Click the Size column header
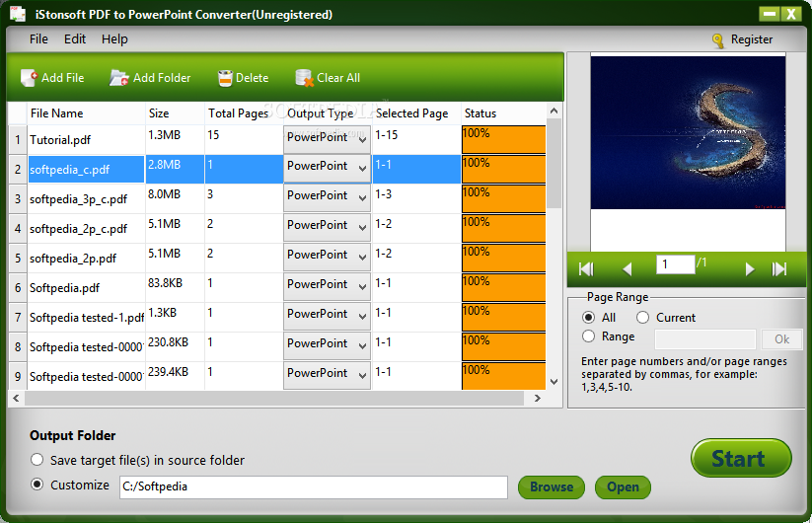The height and width of the screenshot is (523, 812). (x=175, y=113)
